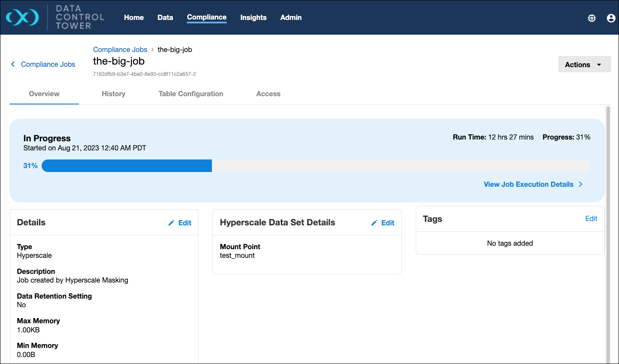Click pencil icon in Hyperscale Data Set Details
Viewport: 619px width, 364px height.
[x=375, y=223]
